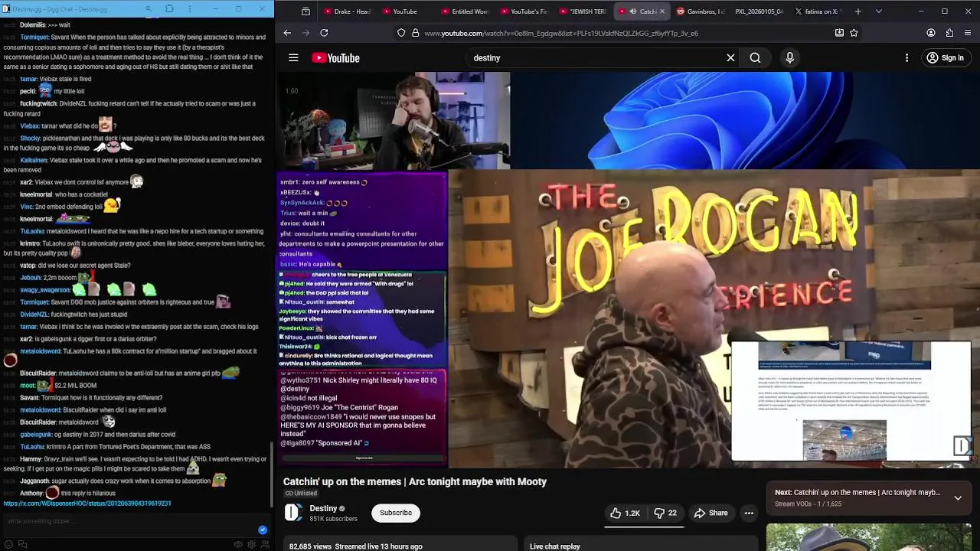Open more actions three-dot button under video

749,514
